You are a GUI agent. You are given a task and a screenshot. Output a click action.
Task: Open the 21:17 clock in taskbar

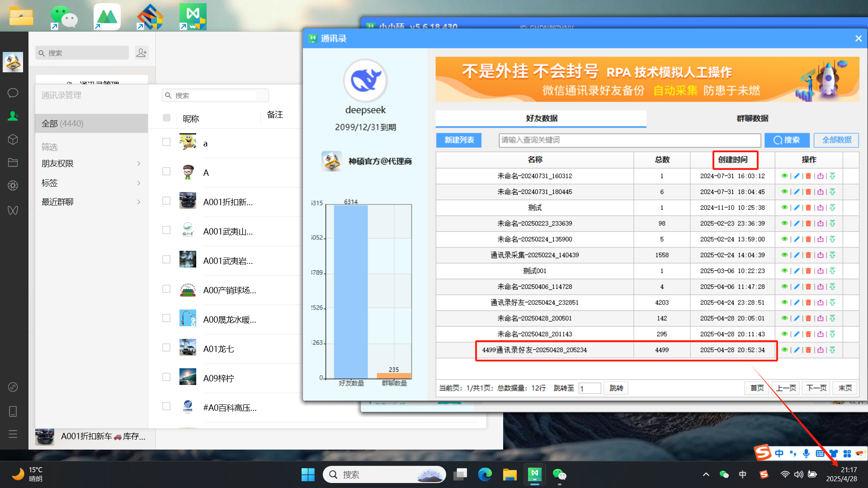(842, 474)
